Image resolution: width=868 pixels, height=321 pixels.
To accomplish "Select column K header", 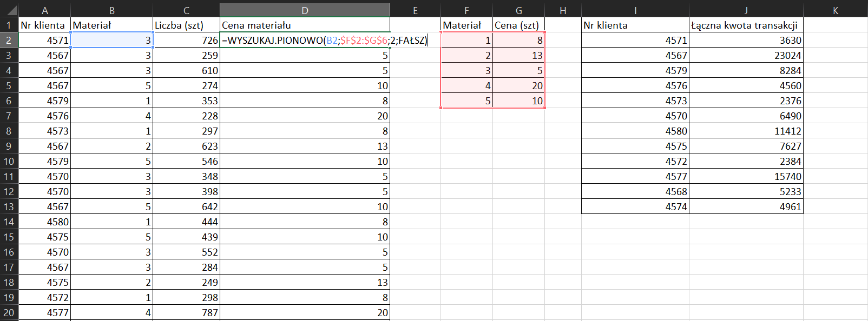I will coord(836,10).
